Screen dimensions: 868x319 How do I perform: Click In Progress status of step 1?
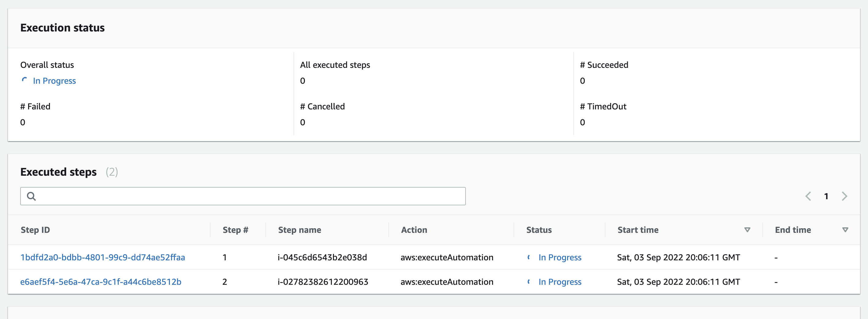tap(560, 257)
